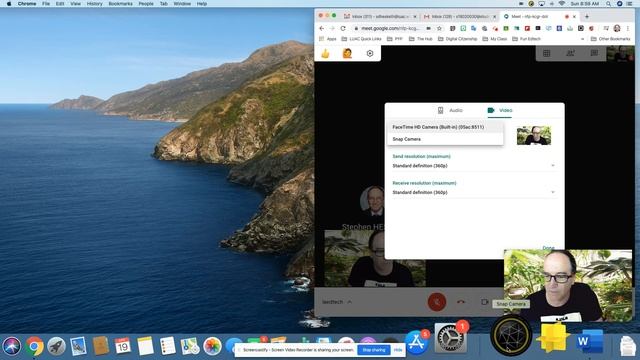The width and height of the screenshot is (640, 360).
Task: Click Stephen's participant avatar tile
Action: (x=372, y=201)
